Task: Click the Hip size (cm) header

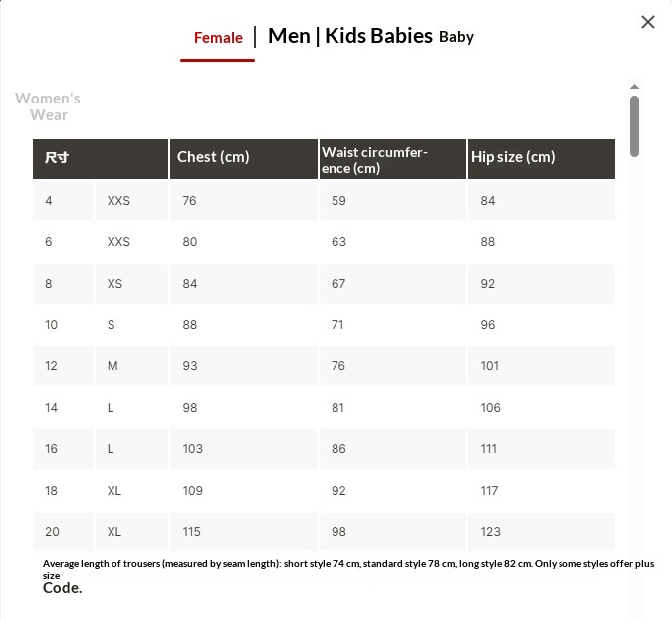Action: [x=513, y=157]
